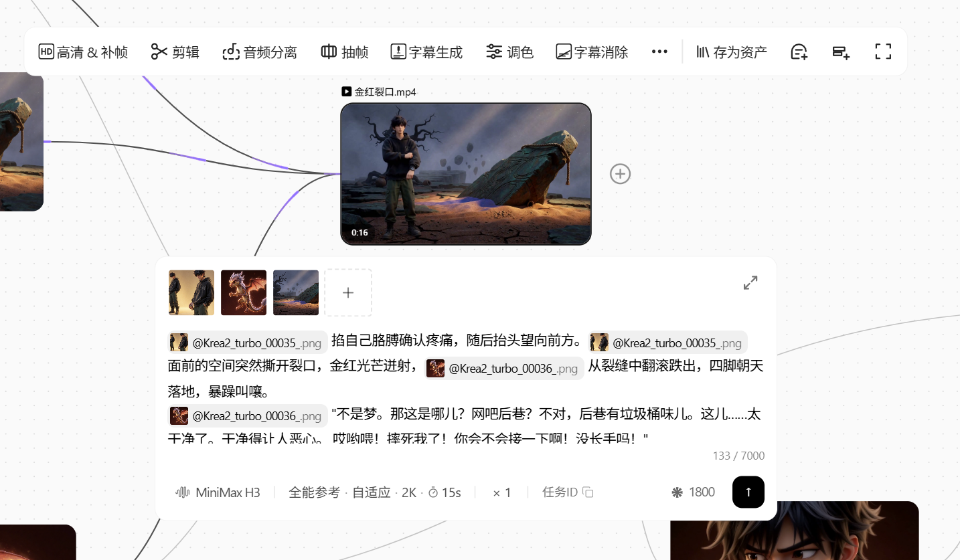Viewport: 960px width, 560px height.
Task: Select 字幕消除 subtitle removal
Action: point(592,52)
